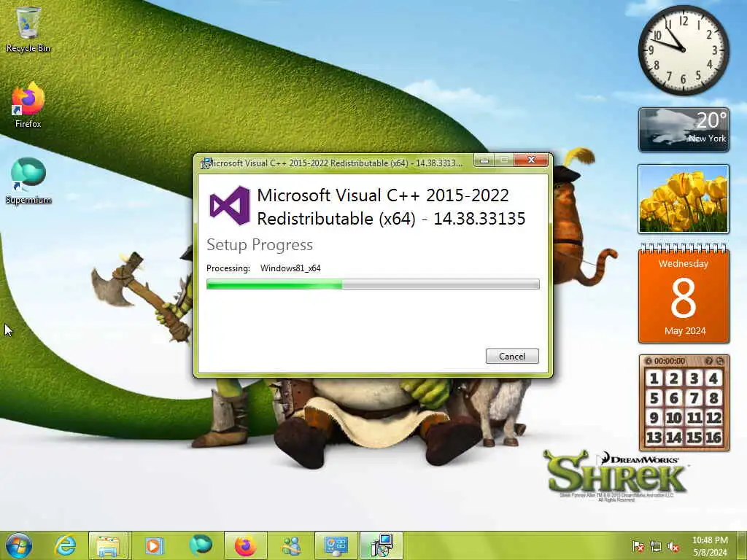The height and width of the screenshot is (560, 747).
Task: Click the calendar gadget showing 8
Action: pyautogui.click(x=684, y=293)
